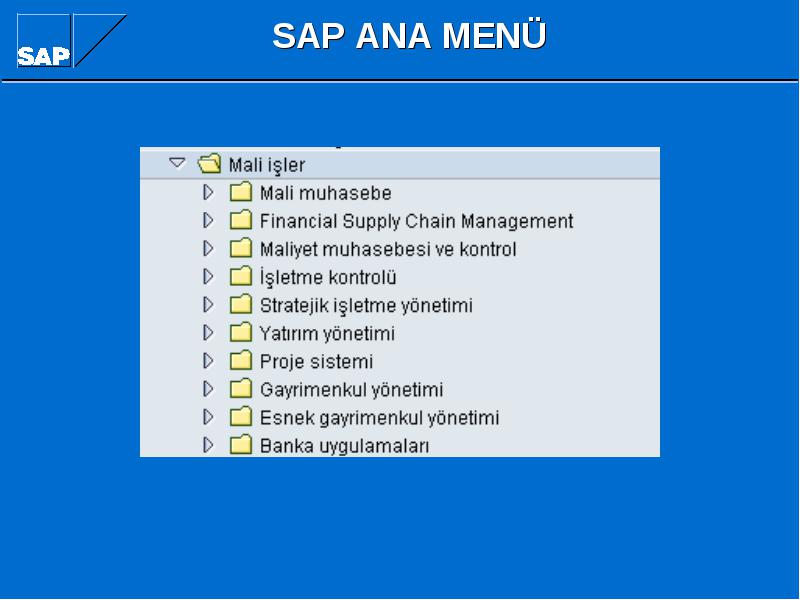Image resolution: width=800 pixels, height=600 pixels.
Task: Click the SAP ANA MENÜ title
Action: [x=409, y=35]
